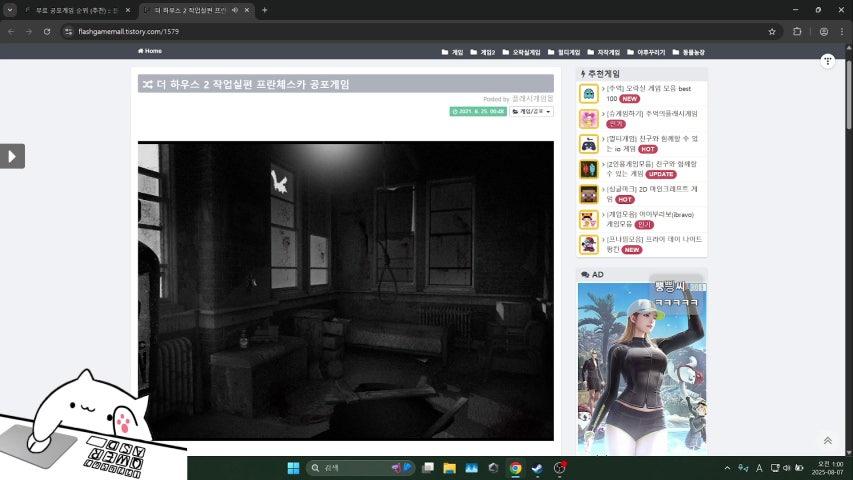This screenshot has height=480, width=853.
Task: Open the ibravo 게임모음 link
Action: point(650,219)
